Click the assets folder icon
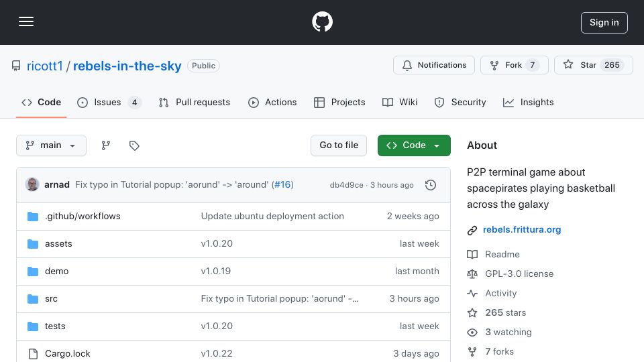The image size is (644, 362). tap(33, 244)
